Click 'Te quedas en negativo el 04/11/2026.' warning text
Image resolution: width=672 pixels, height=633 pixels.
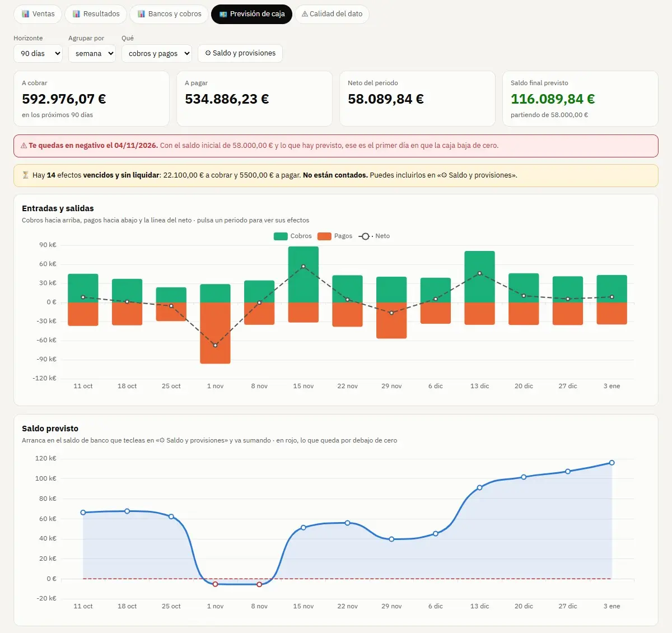[94, 146]
